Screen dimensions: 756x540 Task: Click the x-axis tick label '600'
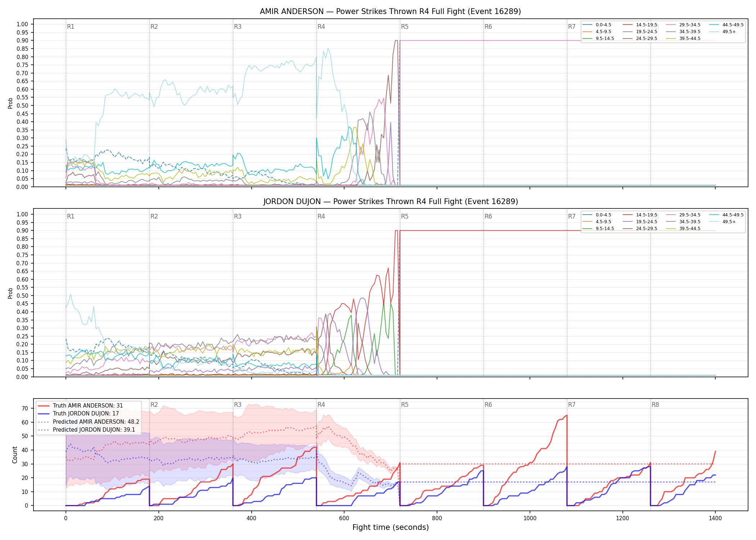click(344, 518)
